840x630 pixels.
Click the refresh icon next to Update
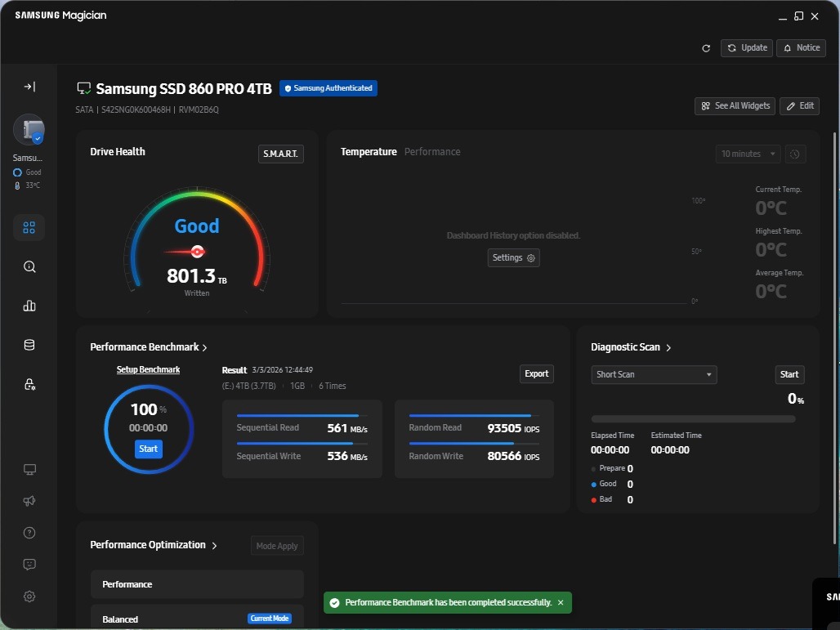706,48
